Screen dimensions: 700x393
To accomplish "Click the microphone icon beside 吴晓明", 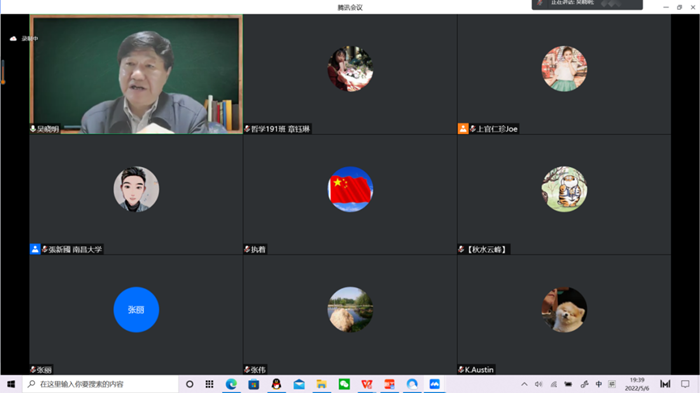I will point(33,129).
